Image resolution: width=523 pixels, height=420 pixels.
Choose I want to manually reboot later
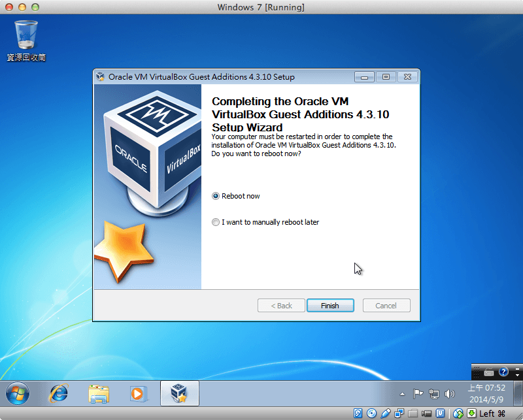click(216, 221)
